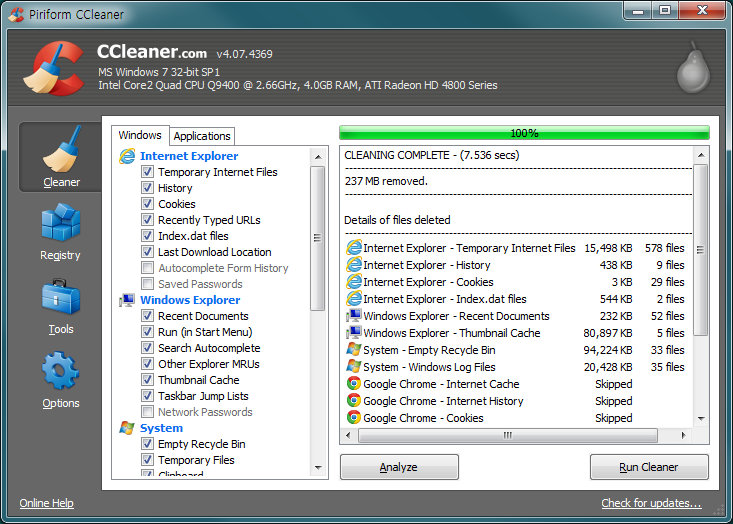Screen dimensions: 733x524
Task: Open the Cleaner section broom icon
Action: click(x=61, y=150)
